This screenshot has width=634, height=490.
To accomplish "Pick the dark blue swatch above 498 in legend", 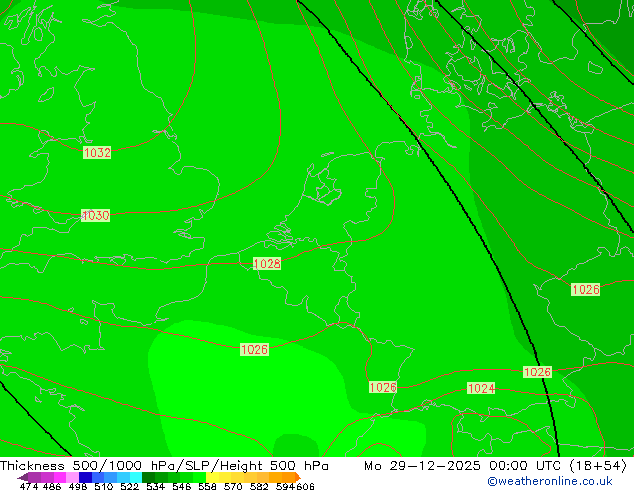I will point(85,477).
